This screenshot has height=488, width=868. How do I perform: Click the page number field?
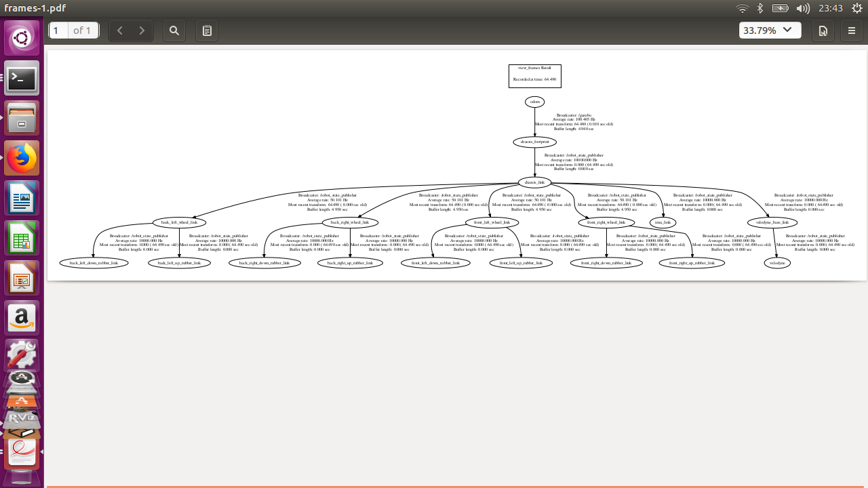(x=58, y=30)
